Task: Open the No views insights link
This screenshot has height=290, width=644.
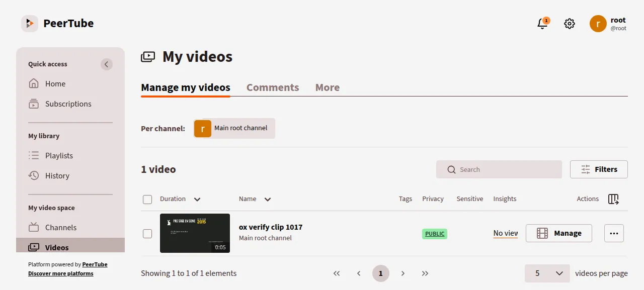Action: 506,233
